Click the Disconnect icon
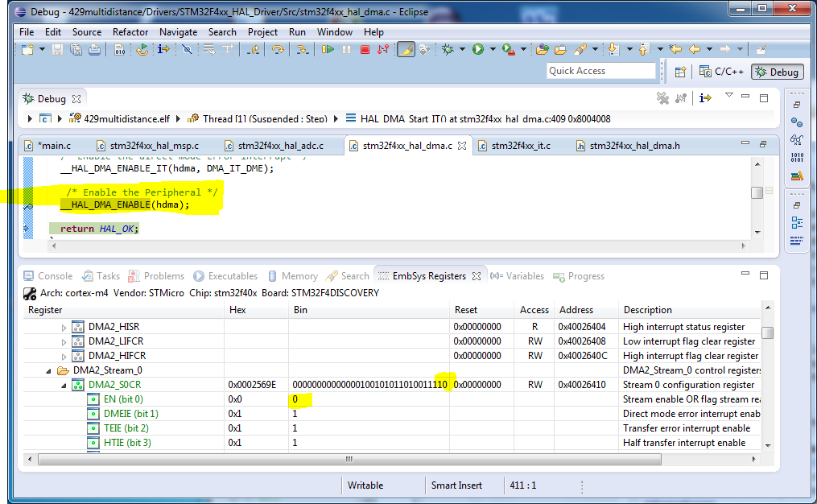The height and width of the screenshot is (504, 817). (383, 49)
